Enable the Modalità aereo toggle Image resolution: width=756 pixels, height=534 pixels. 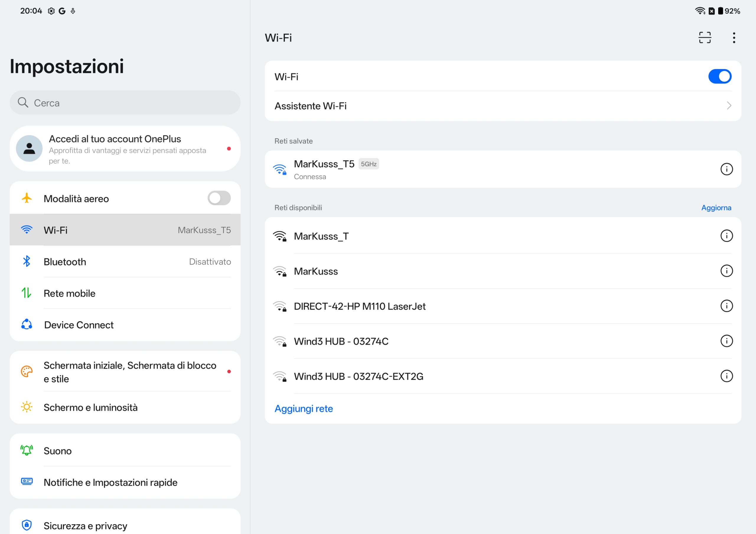tap(219, 198)
